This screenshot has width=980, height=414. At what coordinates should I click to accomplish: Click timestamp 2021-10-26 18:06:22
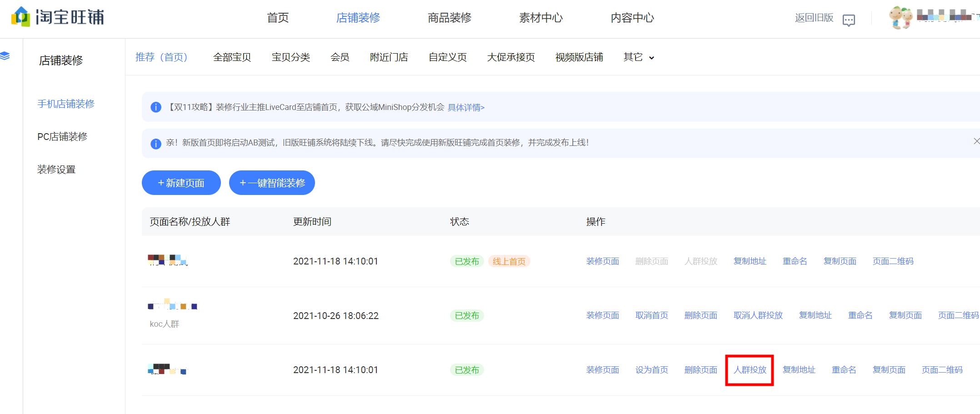point(336,316)
